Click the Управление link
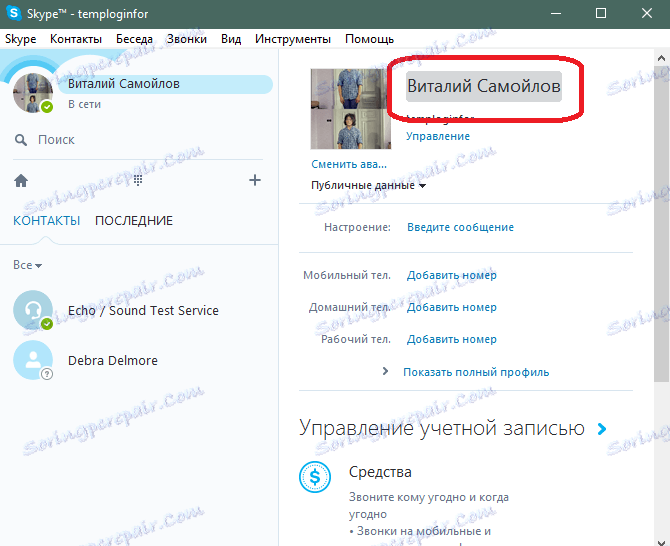The height and width of the screenshot is (546, 670). coord(438,136)
